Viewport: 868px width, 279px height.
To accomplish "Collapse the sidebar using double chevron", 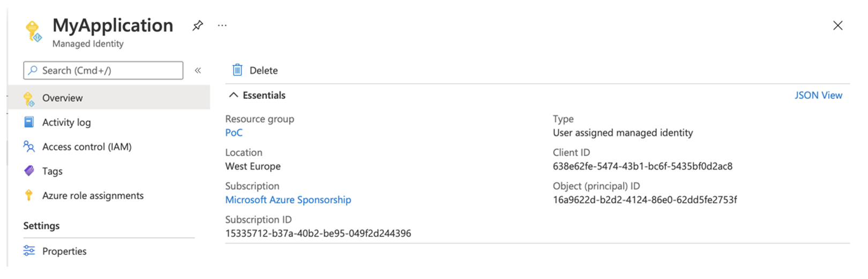I will 198,70.
